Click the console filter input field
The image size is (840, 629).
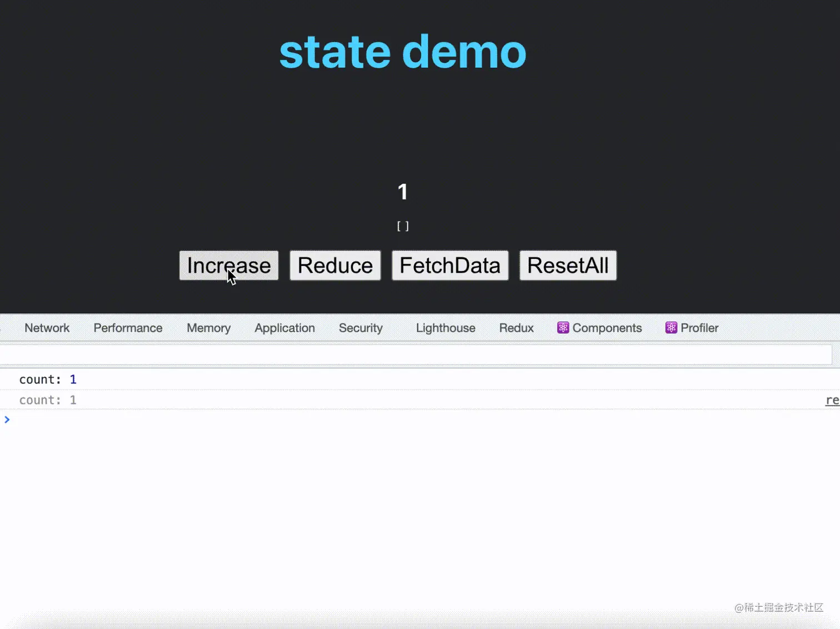[x=416, y=355]
